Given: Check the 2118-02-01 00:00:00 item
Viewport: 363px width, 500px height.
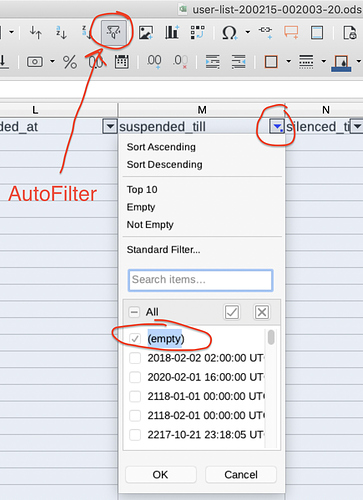Looking at the screenshot, I should coord(135,416).
